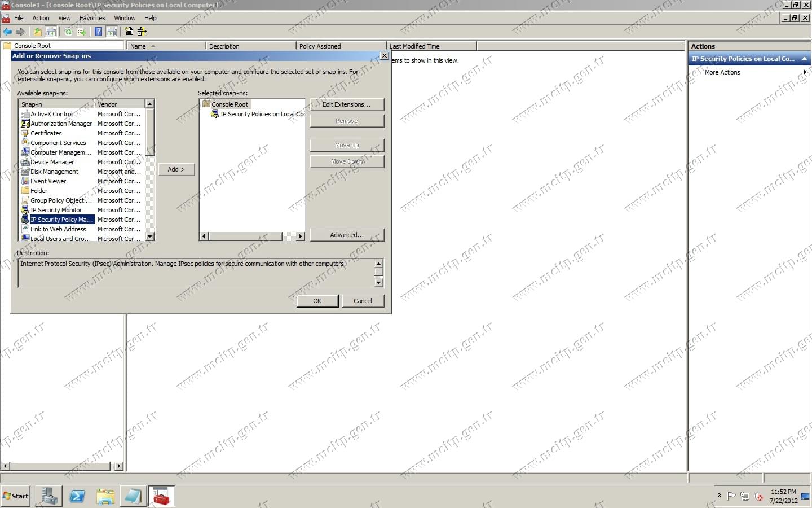Toggle Show/Hide Action Pane toolbar icon
Image resolution: width=812 pixels, height=508 pixels.
pos(112,32)
